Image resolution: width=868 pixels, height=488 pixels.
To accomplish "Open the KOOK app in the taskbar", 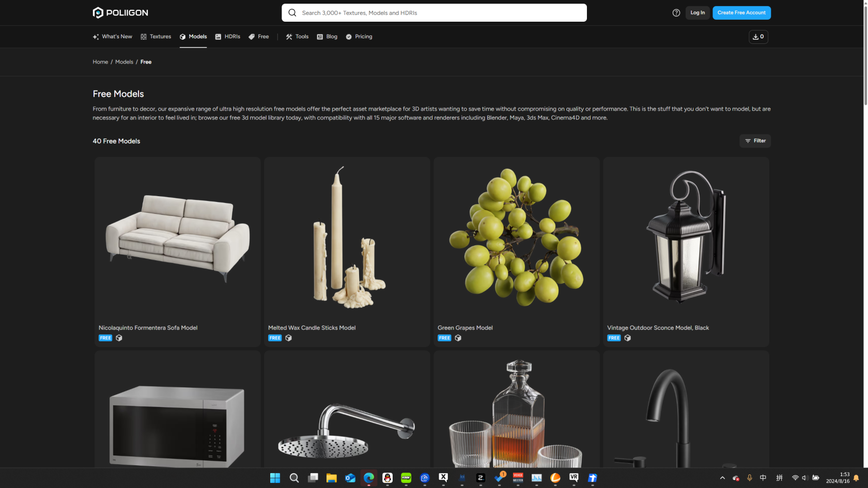I will point(406,478).
